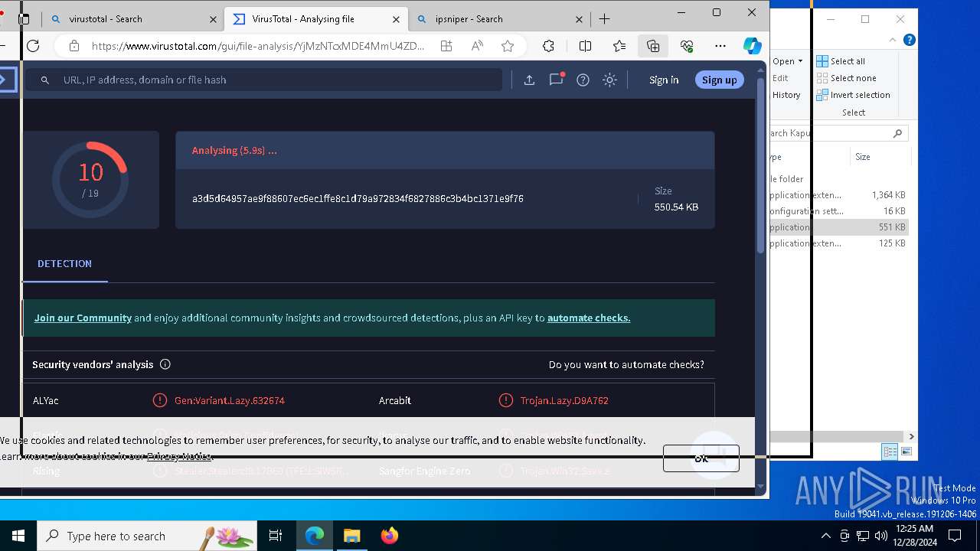The image size is (980, 551).
Task: Close the ipsniper - Search tab
Action: pos(580,19)
